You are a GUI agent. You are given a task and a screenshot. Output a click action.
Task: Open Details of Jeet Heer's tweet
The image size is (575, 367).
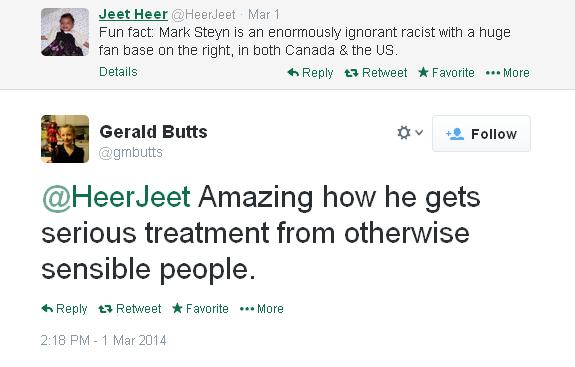[118, 71]
